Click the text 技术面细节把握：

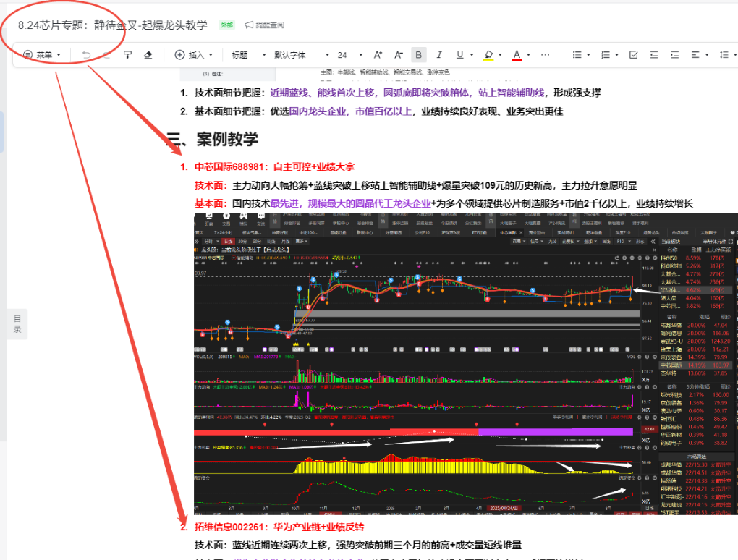tap(232, 93)
